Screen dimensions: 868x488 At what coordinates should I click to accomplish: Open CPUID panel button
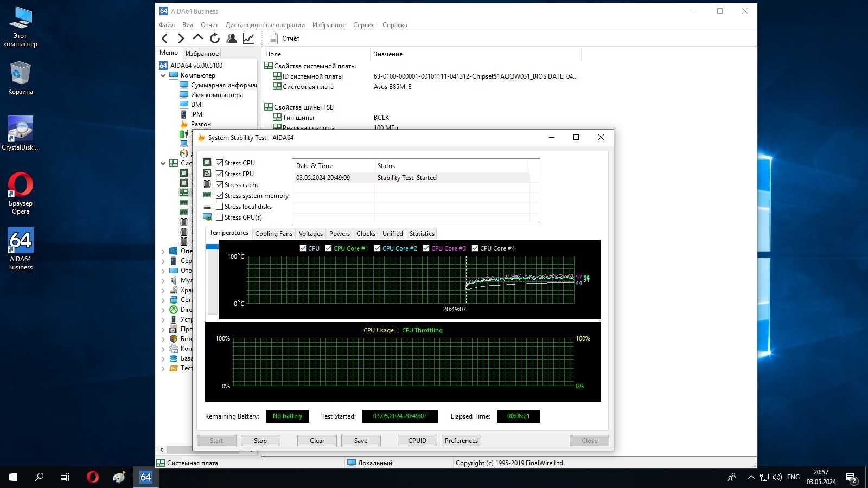click(x=417, y=441)
